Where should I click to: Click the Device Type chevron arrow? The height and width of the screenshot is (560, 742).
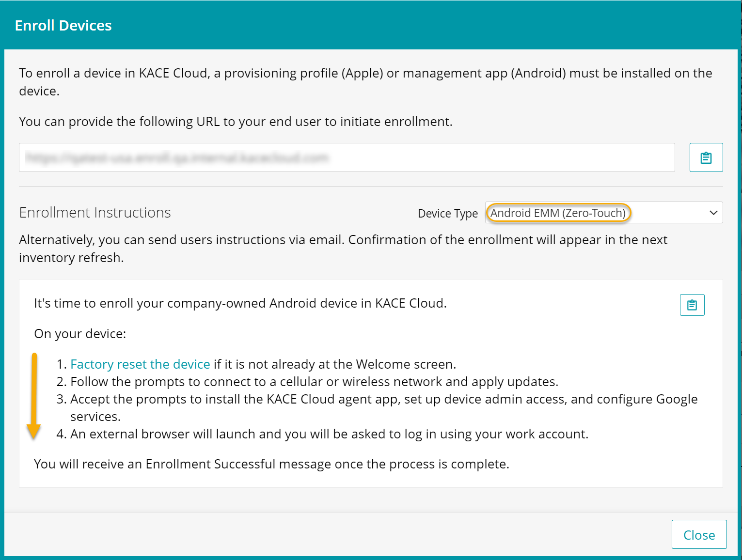click(713, 213)
